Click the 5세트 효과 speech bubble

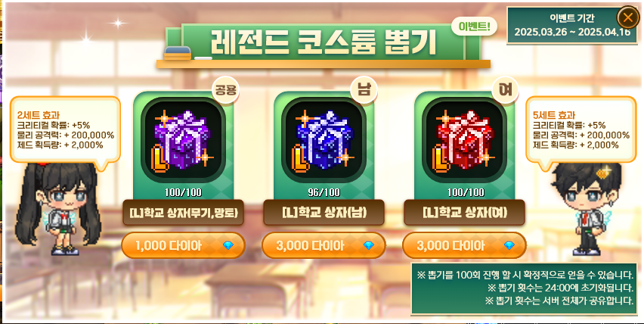click(x=581, y=130)
